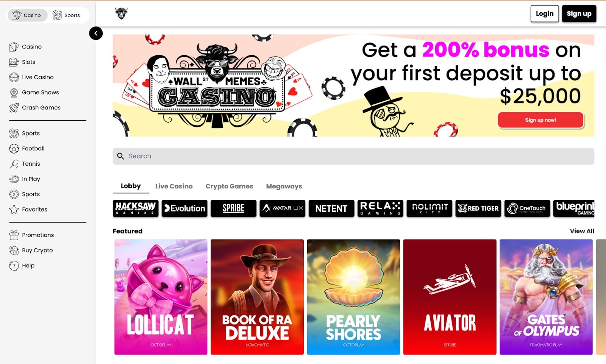Select the Crash Games rocket icon
The height and width of the screenshot is (364, 606).
pos(14,108)
